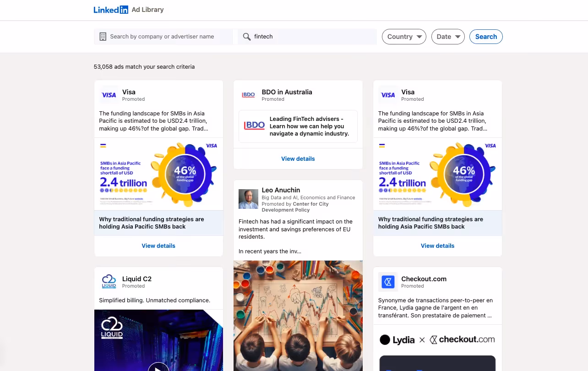Focus the company or advertiser name field

click(x=163, y=37)
